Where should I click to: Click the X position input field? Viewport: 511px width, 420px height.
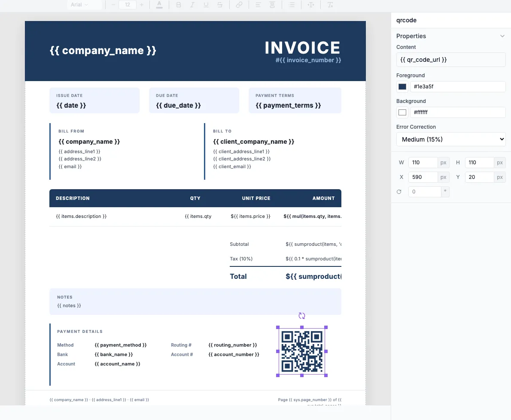[x=423, y=177]
